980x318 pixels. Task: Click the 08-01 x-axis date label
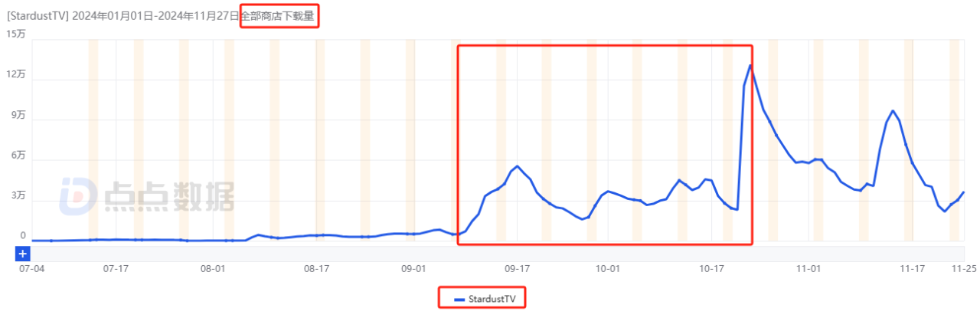214,269
